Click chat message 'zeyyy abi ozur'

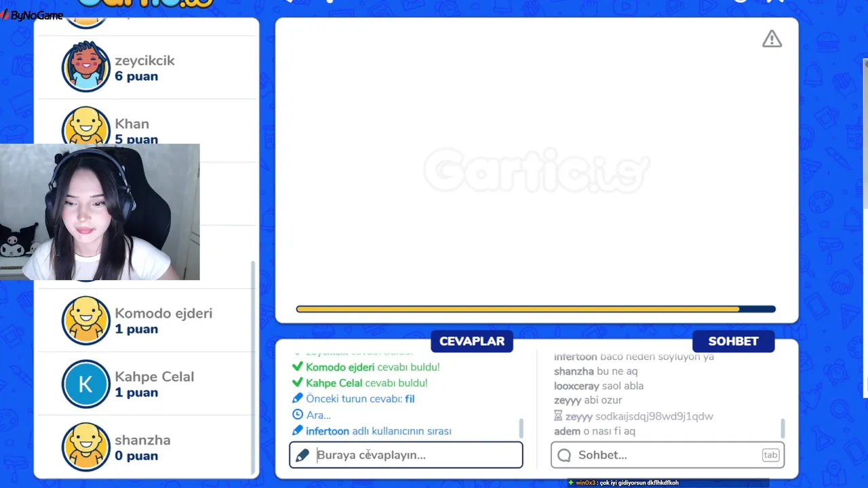[588, 400]
